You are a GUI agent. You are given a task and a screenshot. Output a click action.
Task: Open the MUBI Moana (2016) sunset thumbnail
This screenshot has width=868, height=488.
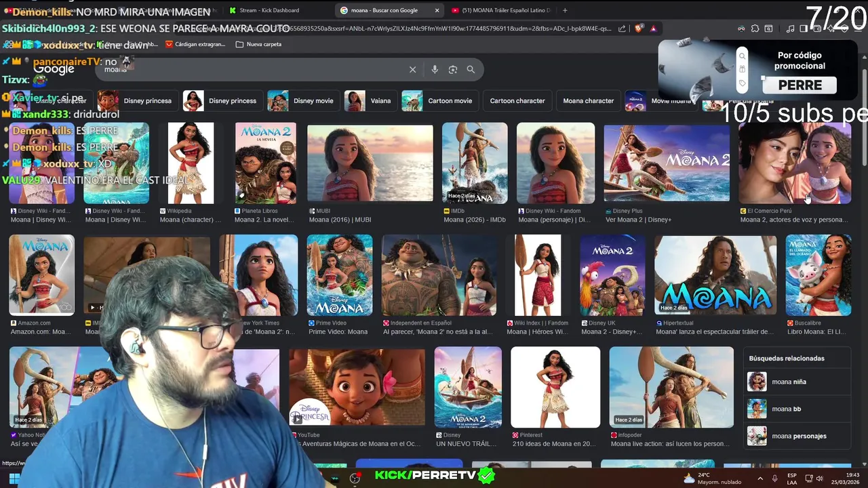click(x=370, y=163)
